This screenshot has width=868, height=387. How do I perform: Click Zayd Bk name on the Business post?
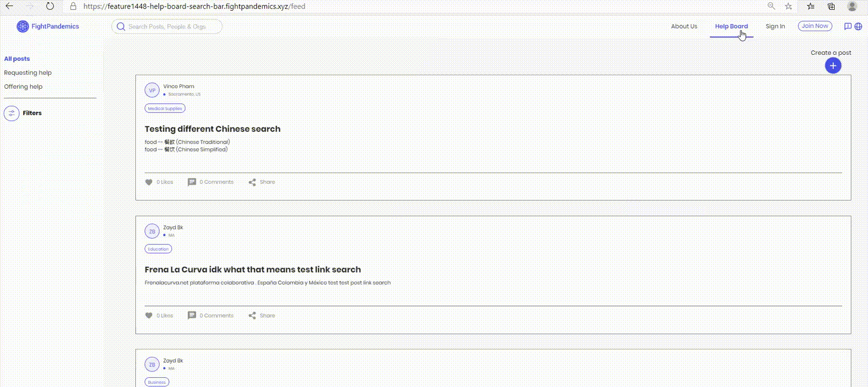(x=173, y=361)
